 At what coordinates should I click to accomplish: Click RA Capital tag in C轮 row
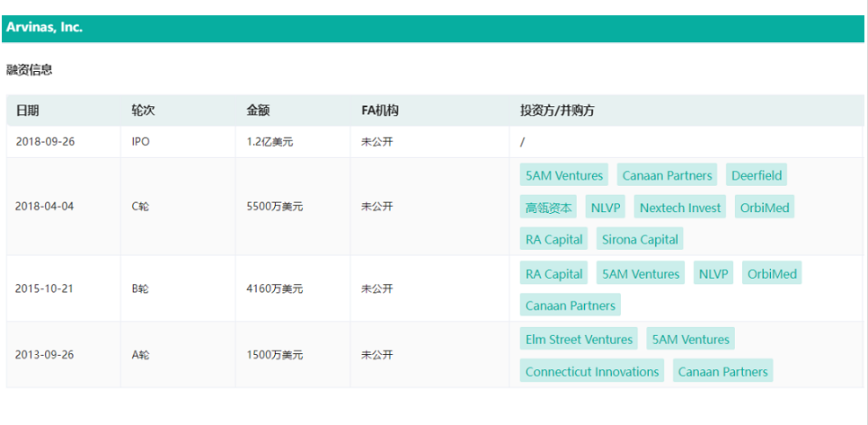pos(554,239)
